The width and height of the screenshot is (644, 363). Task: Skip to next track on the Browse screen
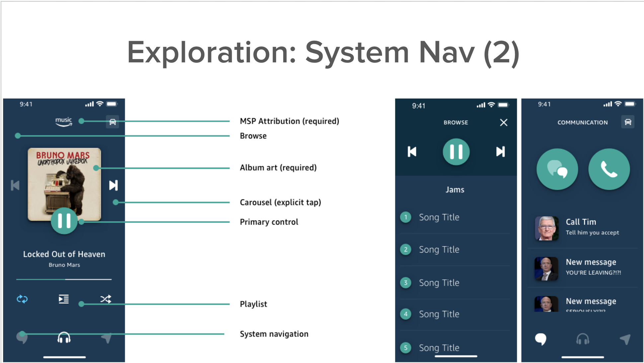501,152
